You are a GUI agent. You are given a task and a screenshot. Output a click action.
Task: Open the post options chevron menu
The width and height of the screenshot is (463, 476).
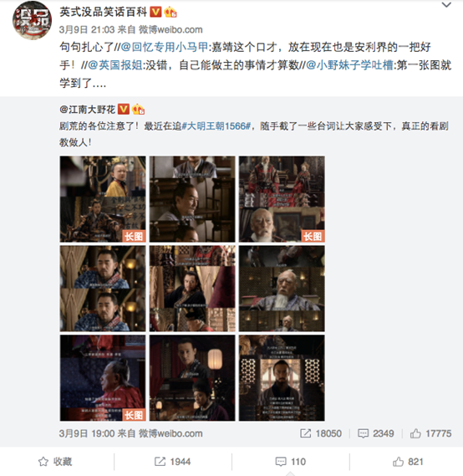point(446,5)
